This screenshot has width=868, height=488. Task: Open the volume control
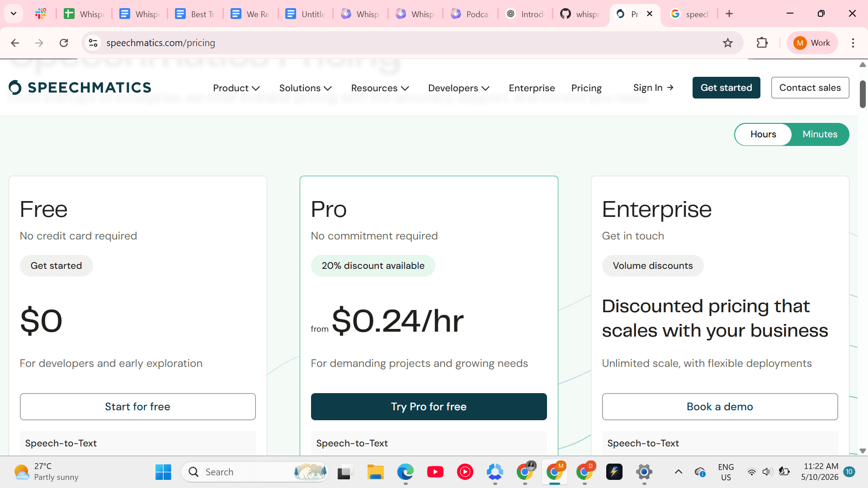pos(767,472)
